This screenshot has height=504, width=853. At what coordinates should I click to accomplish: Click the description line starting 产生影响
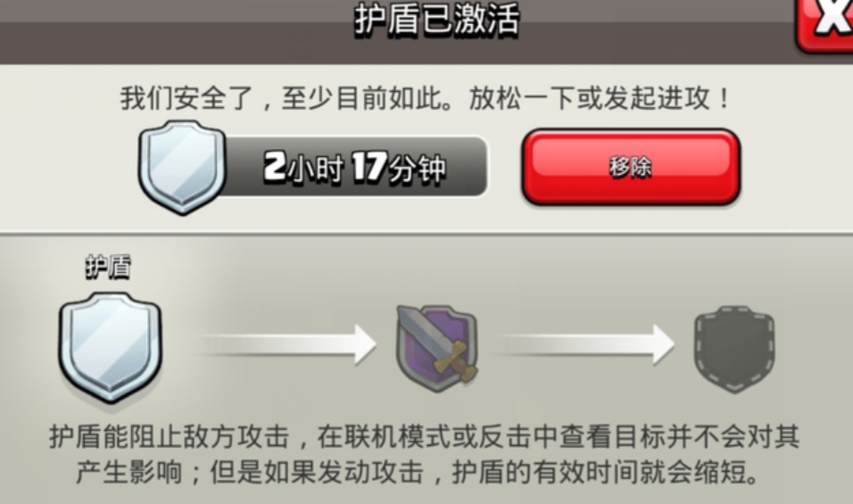pyautogui.click(x=418, y=472)
